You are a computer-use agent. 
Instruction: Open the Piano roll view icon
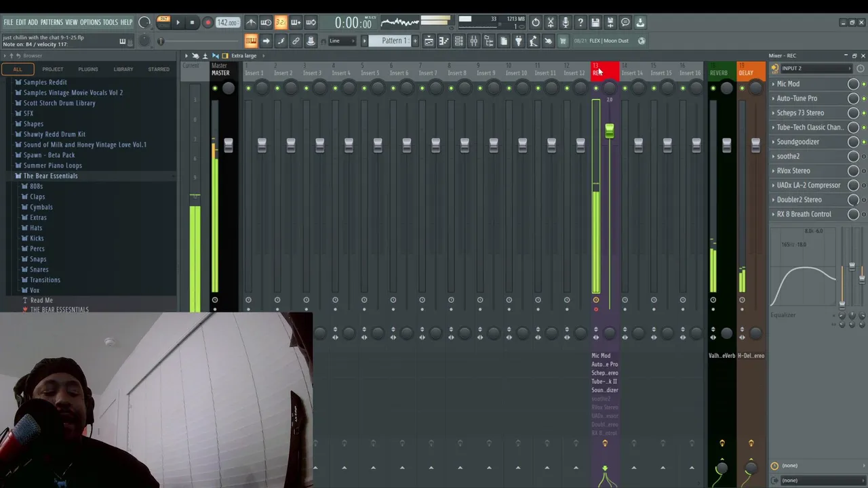[443, 41]
